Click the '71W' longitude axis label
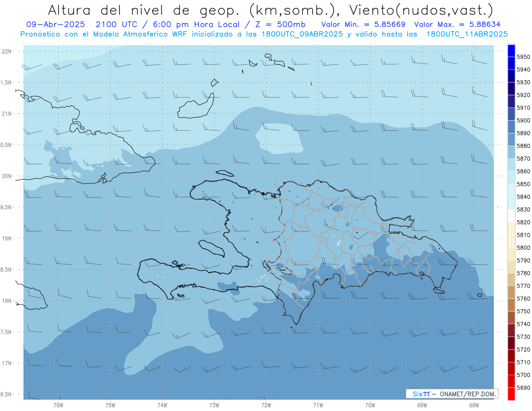The height and width of the screenshot is (411, 532). tap(318, 405)
